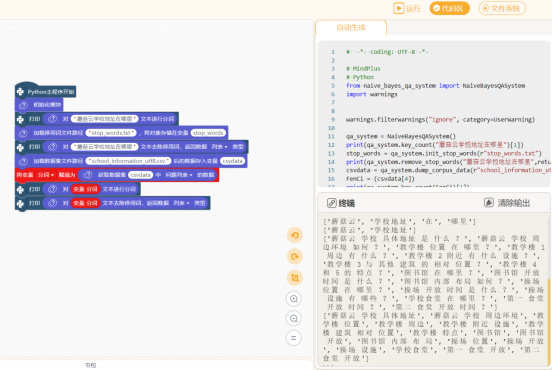The width and height of the screenshot is (552, 370).
Task: Click the "# MindPlus" comment line
Action: (363, 69)
